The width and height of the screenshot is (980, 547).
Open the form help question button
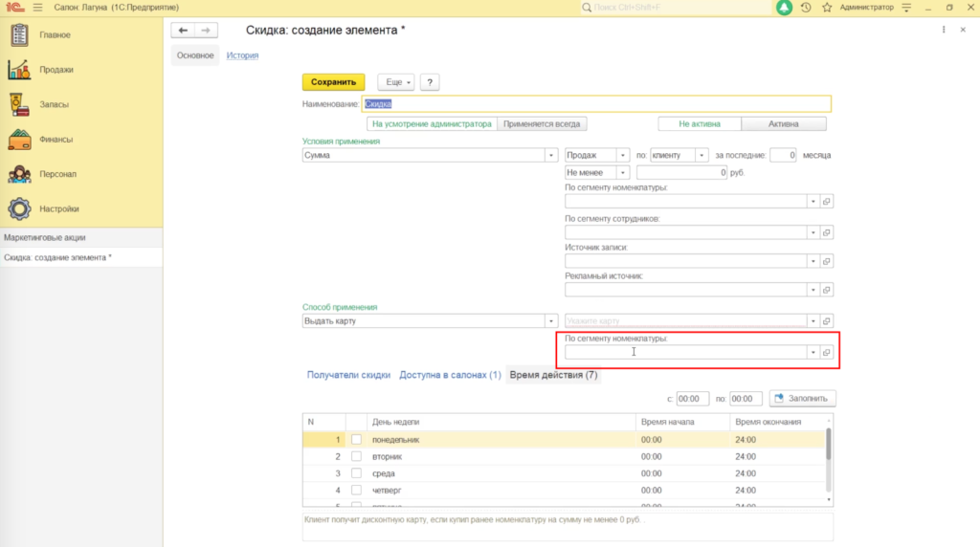point(430,82)
